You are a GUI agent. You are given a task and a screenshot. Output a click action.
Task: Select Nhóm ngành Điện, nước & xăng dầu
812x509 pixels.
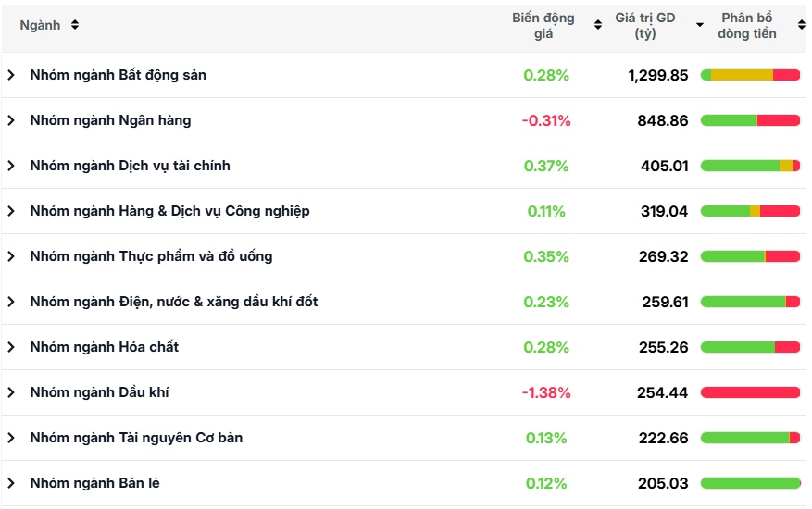(x=174, y=302)
